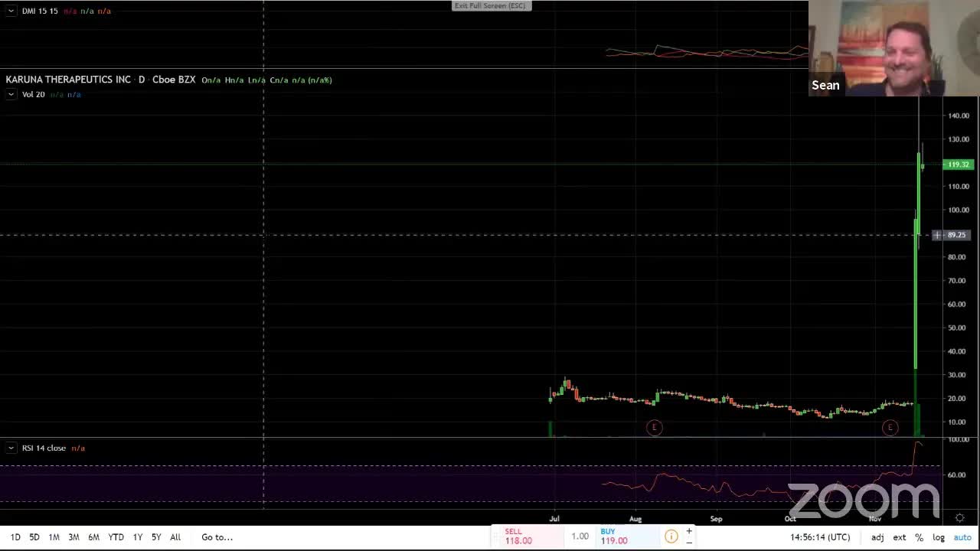Select the 3M time range
This screenshot has width=980, height=551.
[x=73, y=537]
